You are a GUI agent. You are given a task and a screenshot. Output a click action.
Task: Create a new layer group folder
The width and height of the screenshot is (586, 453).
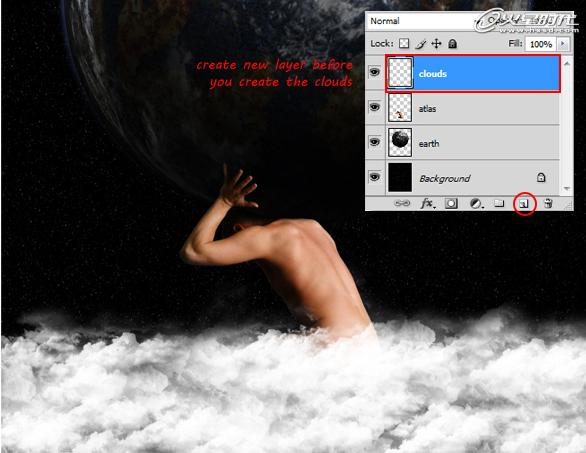[499, 203]
